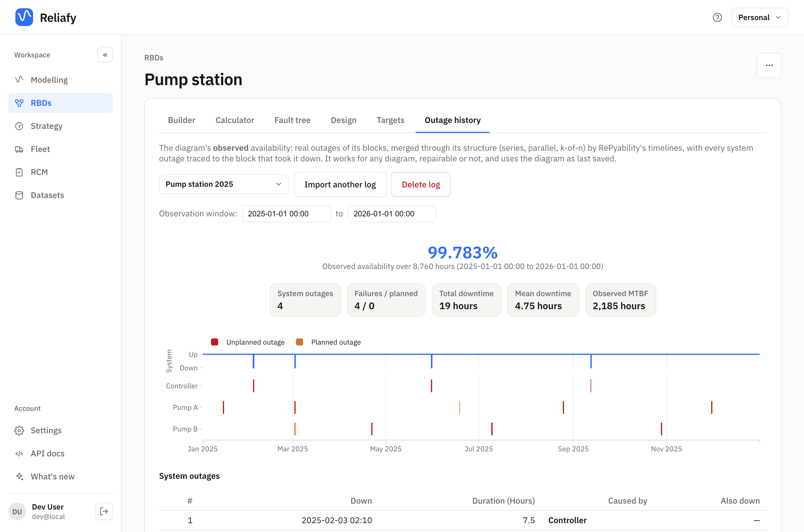804x532 pixels.
Task: Collapse the sidebar with the double chevron
Action: click(105, 55)
